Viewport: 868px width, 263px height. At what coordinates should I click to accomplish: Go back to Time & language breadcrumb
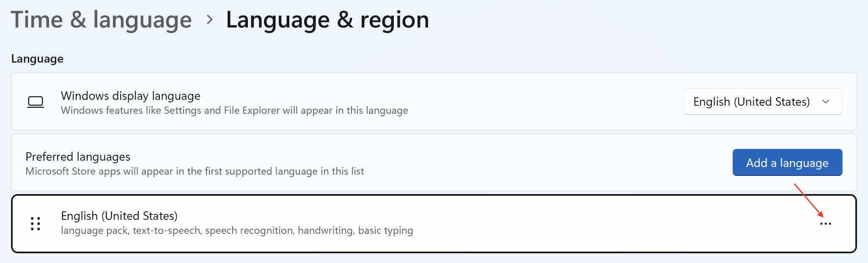coord(102,19)
